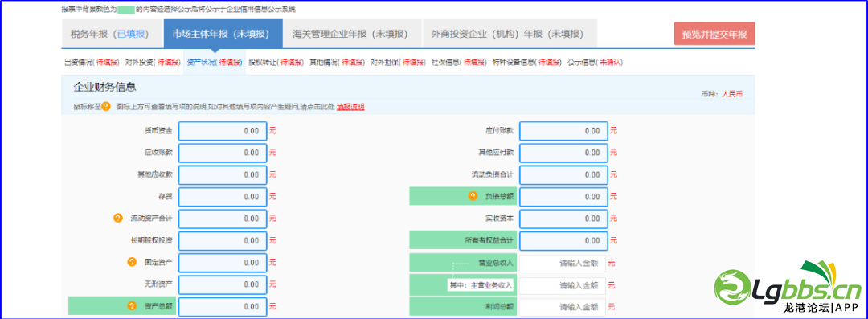The width and height of the screenshot is (868, 319).
Task: Open help icon next to 流动资产合计
Action: (118, 218)
